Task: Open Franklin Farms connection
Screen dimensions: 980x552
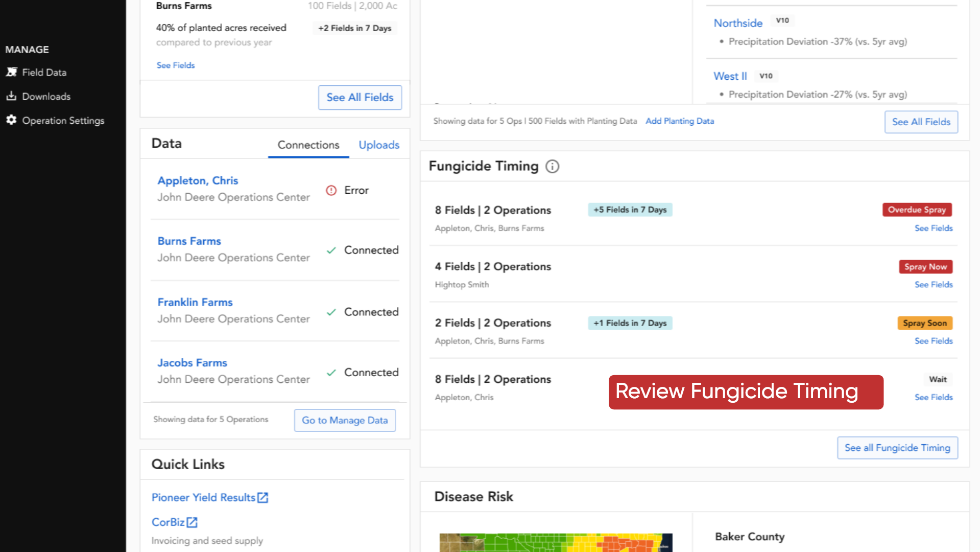Action: pyautogui.click(x=195, y=302)
